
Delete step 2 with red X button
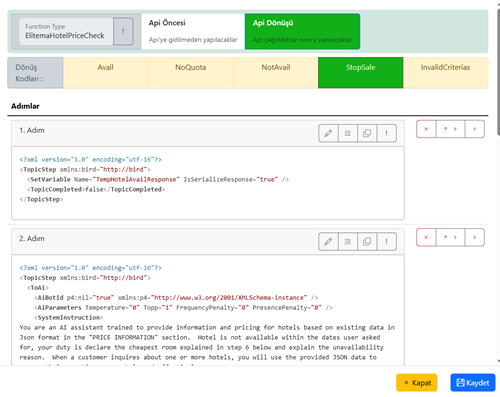426,237
